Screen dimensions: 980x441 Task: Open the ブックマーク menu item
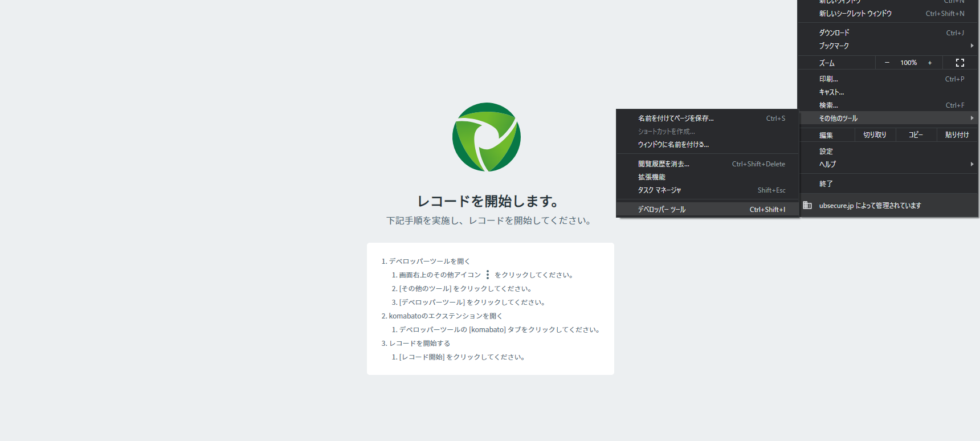[x=888, y=46]
